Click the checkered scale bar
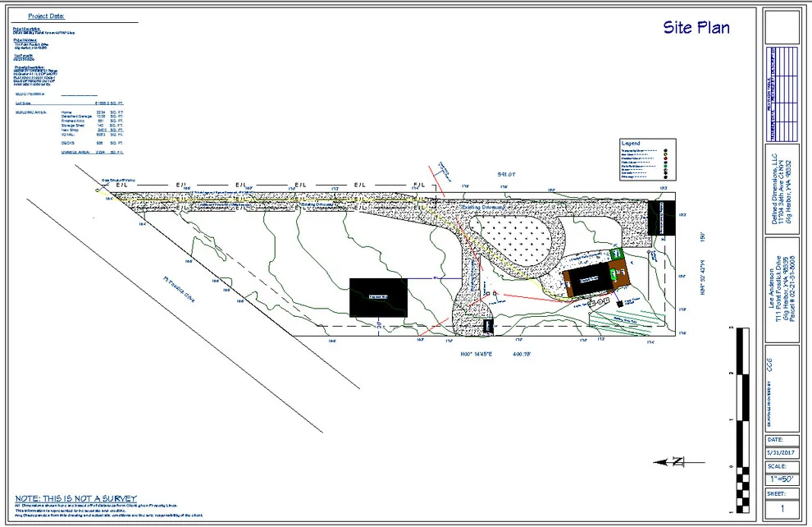The image size is (812, 527). tap(742, 419)
